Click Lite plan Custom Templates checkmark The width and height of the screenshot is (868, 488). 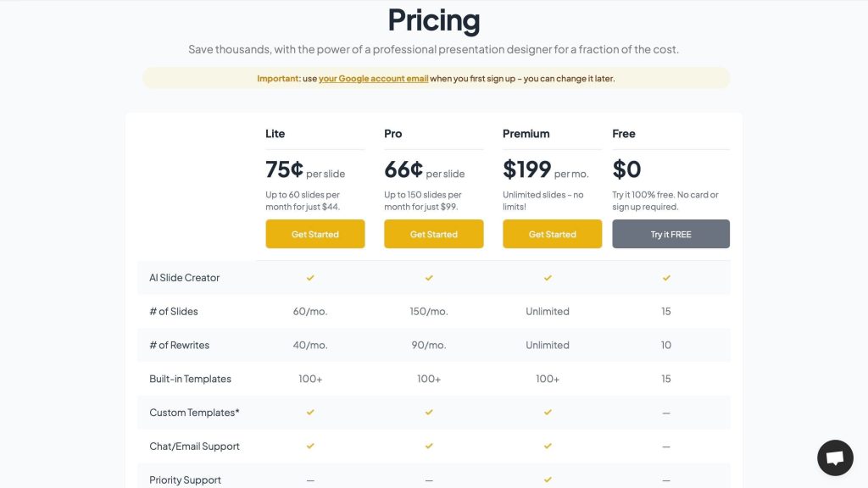click(x=310, y=413)
